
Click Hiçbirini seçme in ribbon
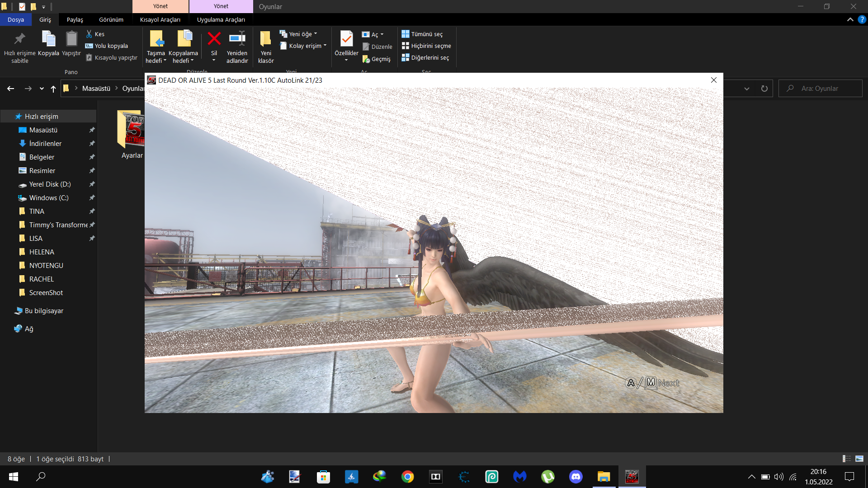426,46
